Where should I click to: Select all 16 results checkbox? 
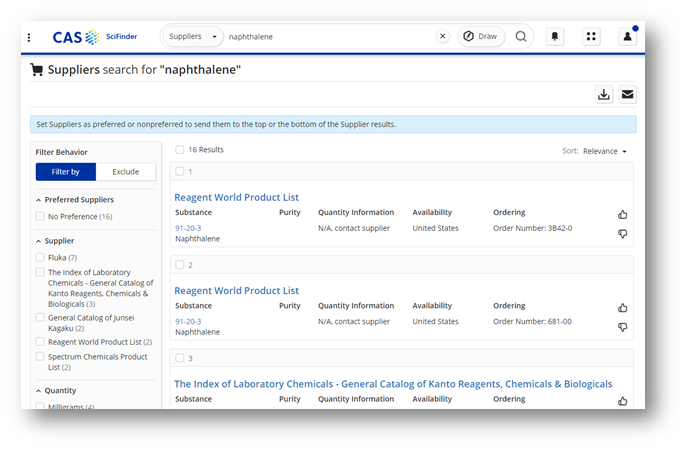pos(180,149)
